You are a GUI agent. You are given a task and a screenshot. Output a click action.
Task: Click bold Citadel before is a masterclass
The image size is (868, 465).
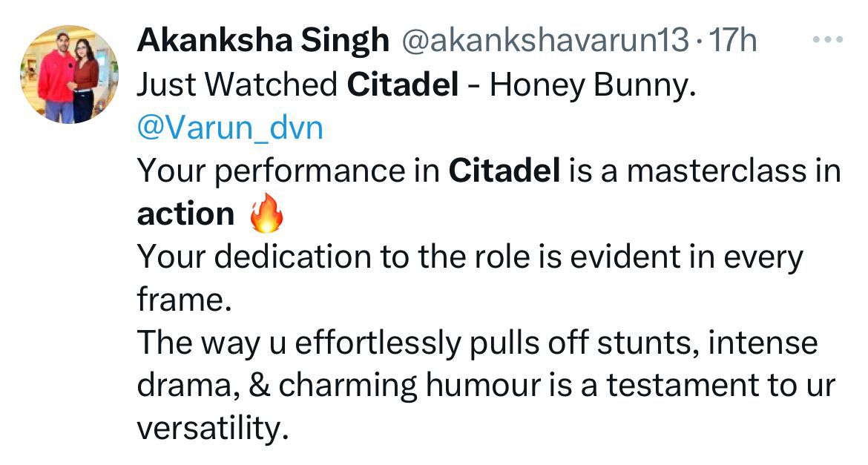(504, 171)
